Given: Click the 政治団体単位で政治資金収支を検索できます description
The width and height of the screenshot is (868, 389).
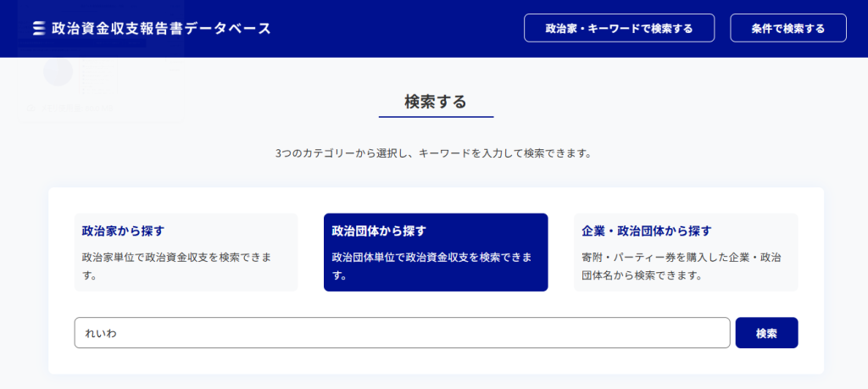Looking at the screenshot, I should pos(431,265).
